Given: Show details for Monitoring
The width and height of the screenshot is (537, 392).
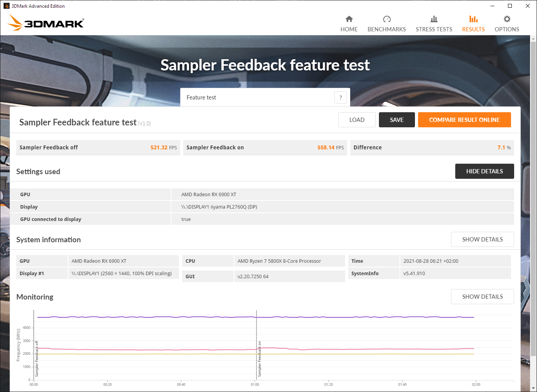Looking at the screenshot, I should pos(482,297).
